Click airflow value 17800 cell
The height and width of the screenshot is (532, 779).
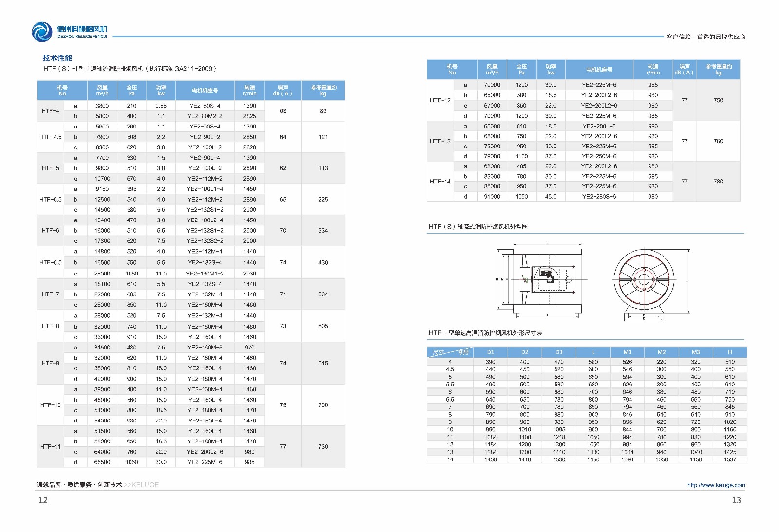(x=102, y=241)
